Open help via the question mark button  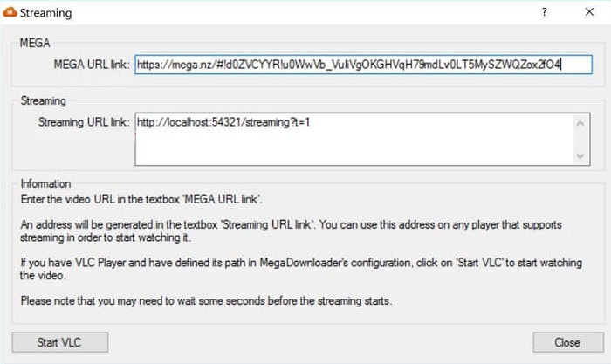coord(545,12)
